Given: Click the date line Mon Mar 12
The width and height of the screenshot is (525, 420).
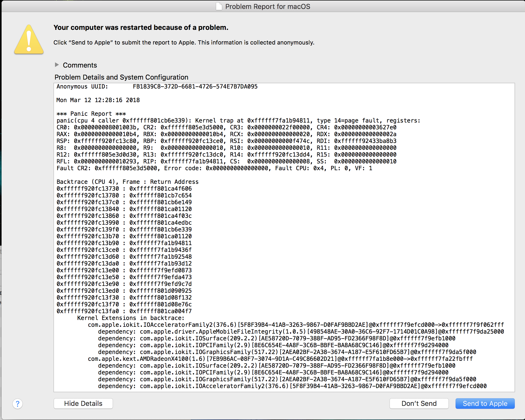Looking at the screenshot, I should click(98, 100).
